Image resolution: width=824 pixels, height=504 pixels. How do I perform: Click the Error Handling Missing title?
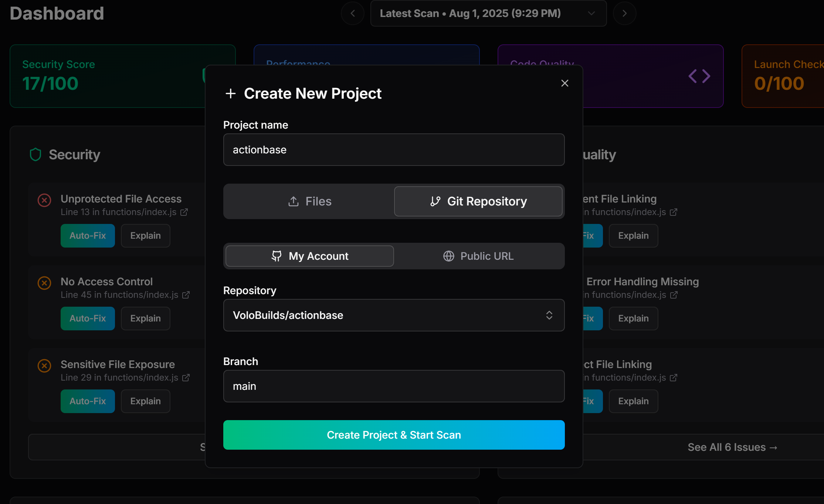pyautogui.click(x=642, y=282)
